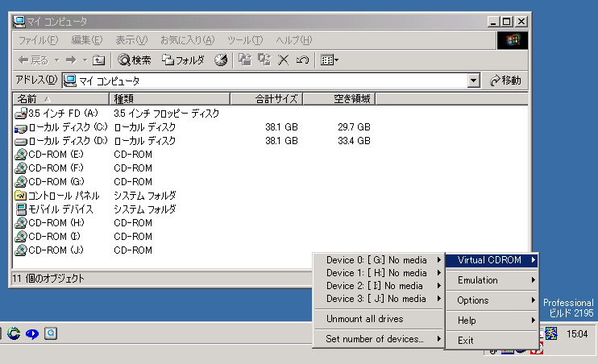Click the Undo toolbar icon
Image resolution: width=598 pixels, height=364 pixels.
point(302,60)
